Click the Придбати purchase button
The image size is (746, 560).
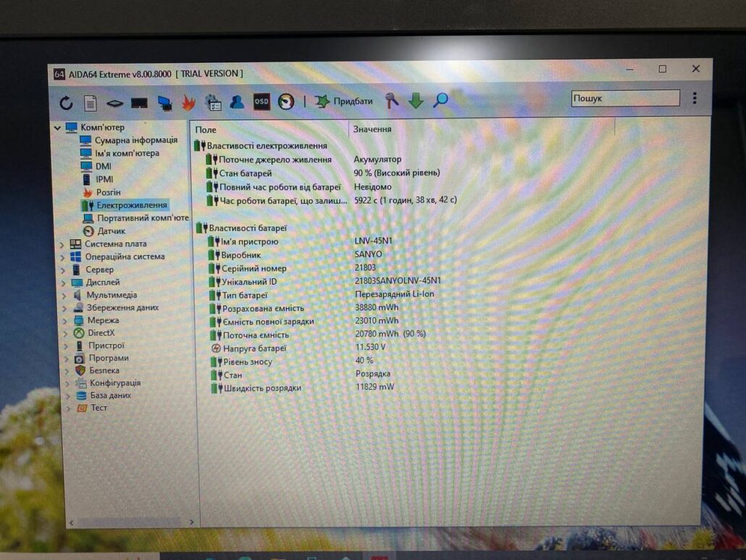tap(344, 101)
